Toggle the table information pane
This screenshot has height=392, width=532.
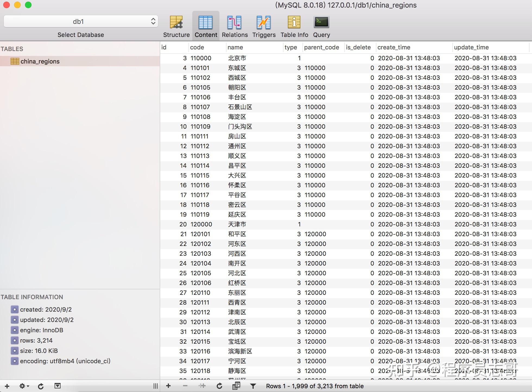(x=58, y=386)
